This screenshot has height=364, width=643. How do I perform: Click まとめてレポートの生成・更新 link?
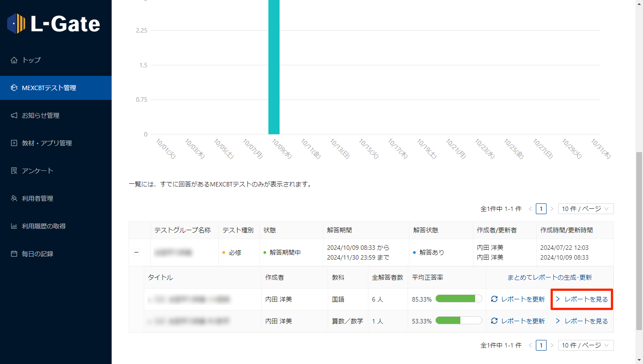pyautogui.click(x=549, y=277)
